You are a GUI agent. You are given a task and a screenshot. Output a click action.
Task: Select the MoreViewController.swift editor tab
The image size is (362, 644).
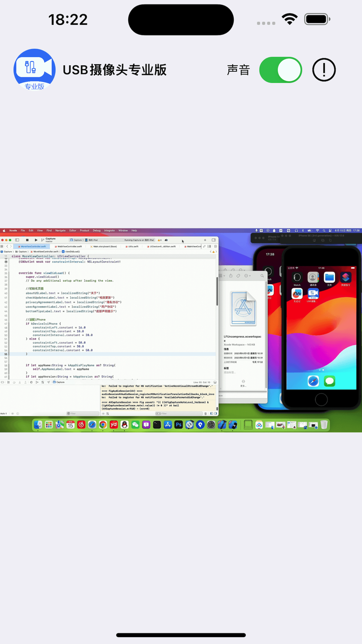(32, 246)
